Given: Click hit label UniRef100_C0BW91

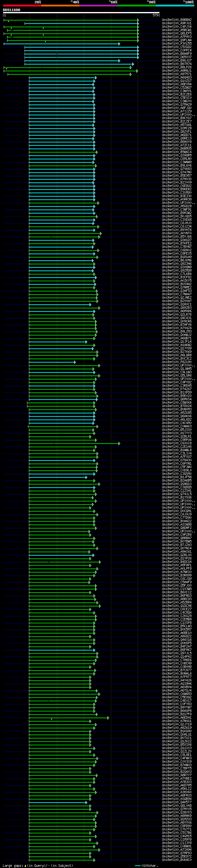Looking at the screenshot, I should point(177,846).
